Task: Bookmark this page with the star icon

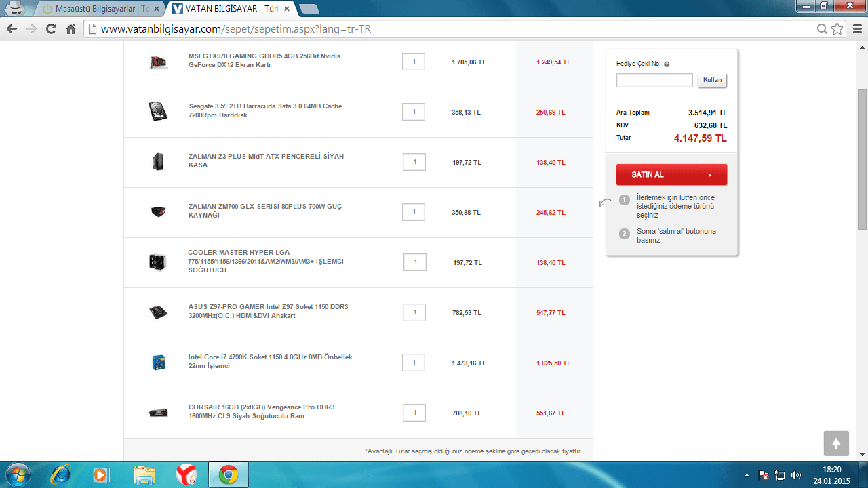Action: click(x=837, y=29)
